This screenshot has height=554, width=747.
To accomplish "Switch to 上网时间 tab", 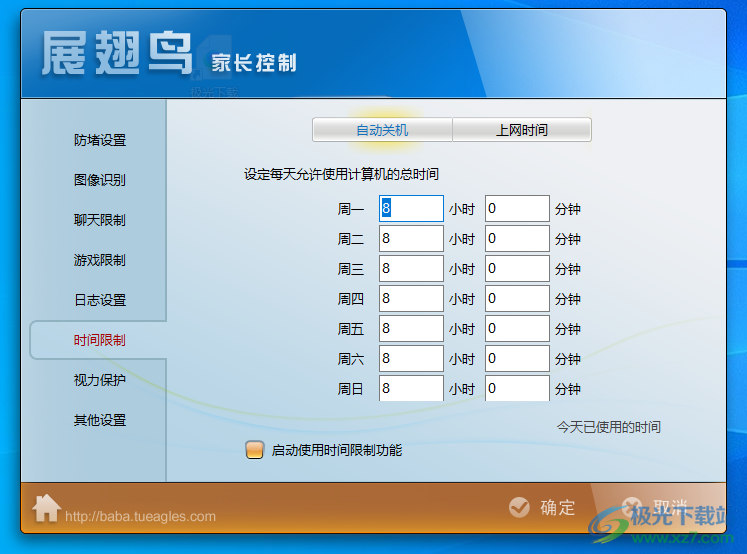I will (x=522, y=130).
